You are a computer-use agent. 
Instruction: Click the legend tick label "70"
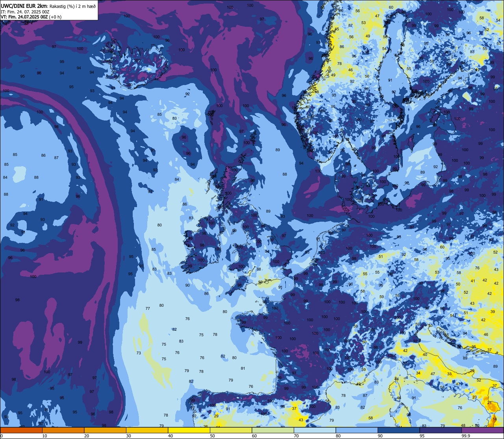click(x=296, y=436)
